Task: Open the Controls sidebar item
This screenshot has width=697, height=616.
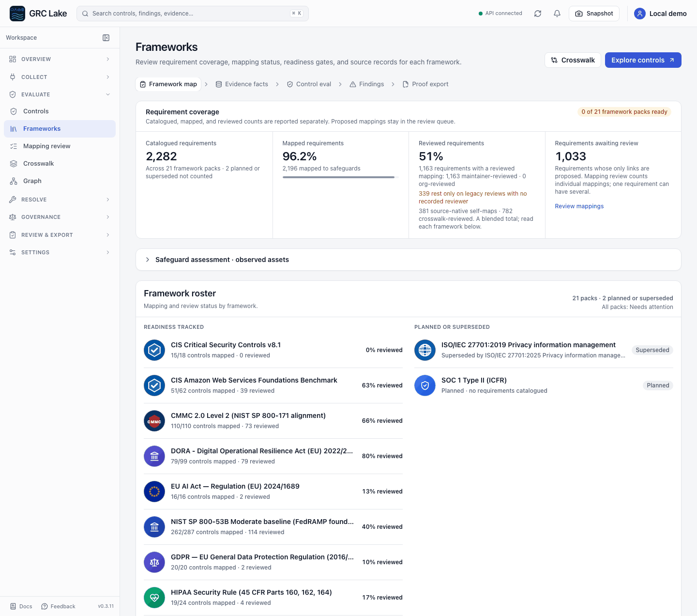Action: tap(60, 111)
